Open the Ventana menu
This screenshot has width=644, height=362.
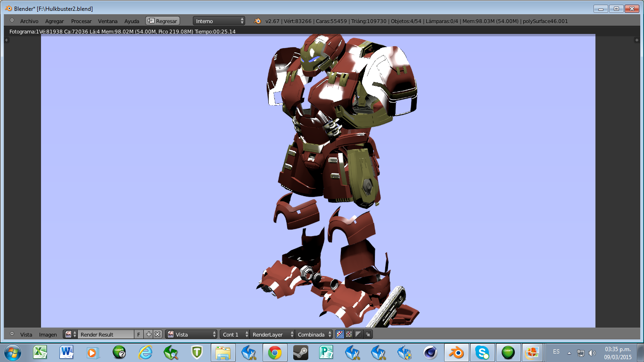click(108, 21)
